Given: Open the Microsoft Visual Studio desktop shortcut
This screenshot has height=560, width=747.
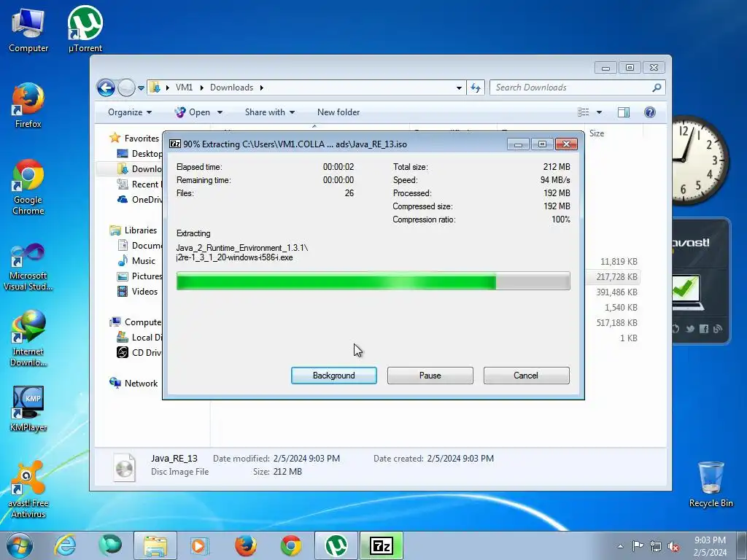Looking at the screenshot, I should coord(28,267).
